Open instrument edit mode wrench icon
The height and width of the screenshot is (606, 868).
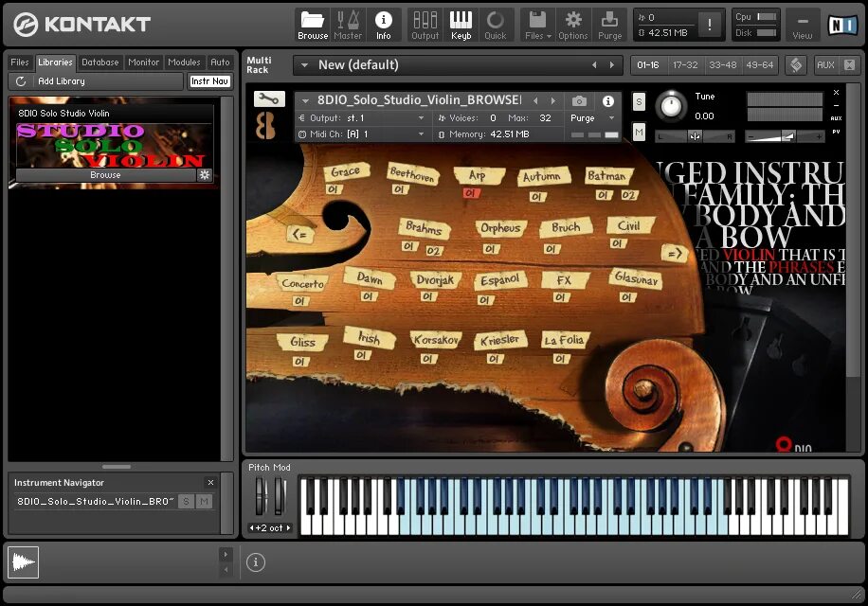(x=269, y=99)
